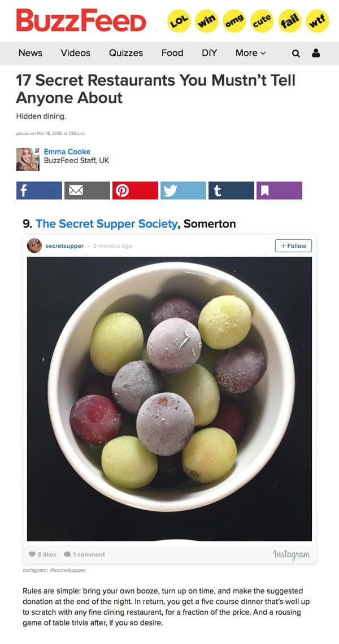Share article on Tumblr
Viewport: 339px width, 644px height.
[231, 191]
